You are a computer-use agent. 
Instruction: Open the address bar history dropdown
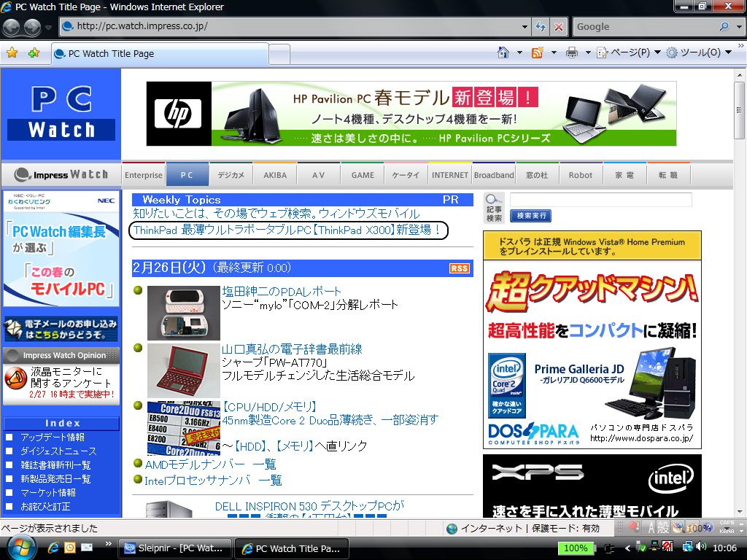click(525, 27)
